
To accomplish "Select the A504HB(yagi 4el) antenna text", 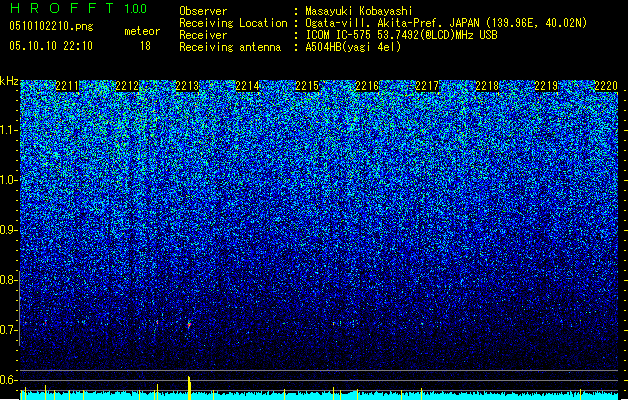I will [353, 47].
